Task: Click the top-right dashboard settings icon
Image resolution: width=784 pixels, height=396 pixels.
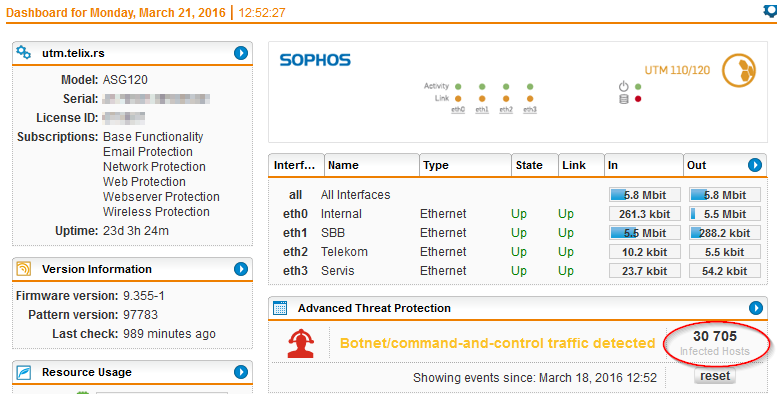Action: (770, 11)
